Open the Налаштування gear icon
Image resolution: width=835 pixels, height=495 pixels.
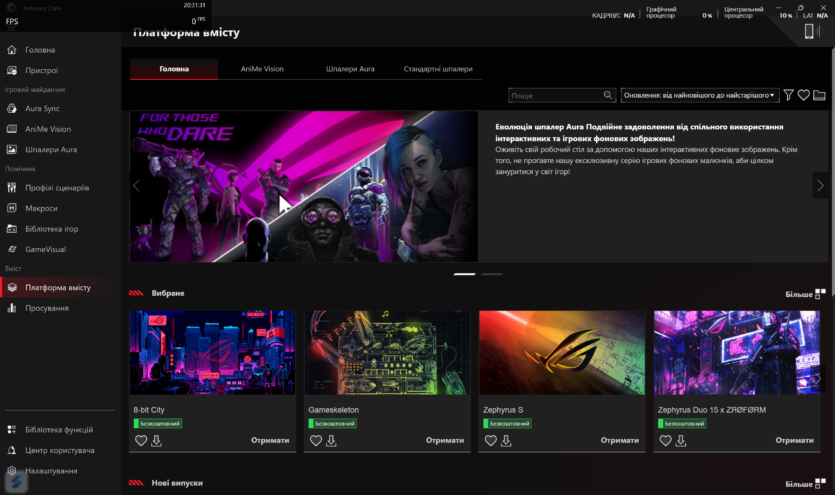click(x=12, y=471)
